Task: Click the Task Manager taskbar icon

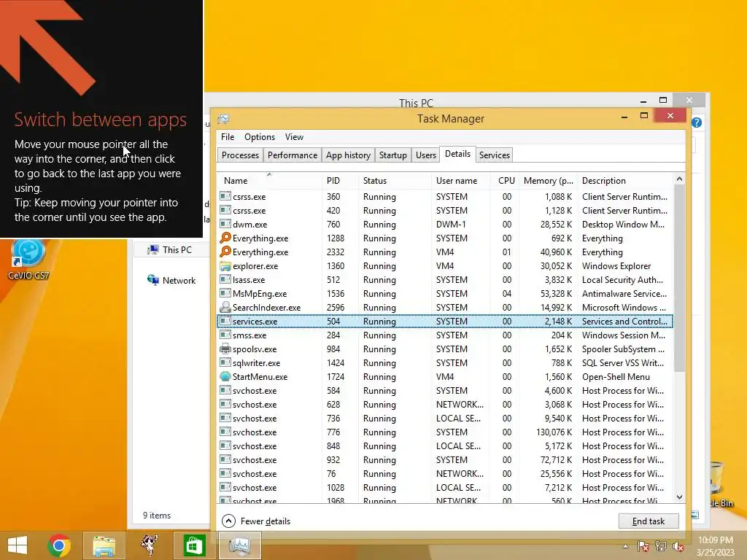Action: click(x=239, y=545)
